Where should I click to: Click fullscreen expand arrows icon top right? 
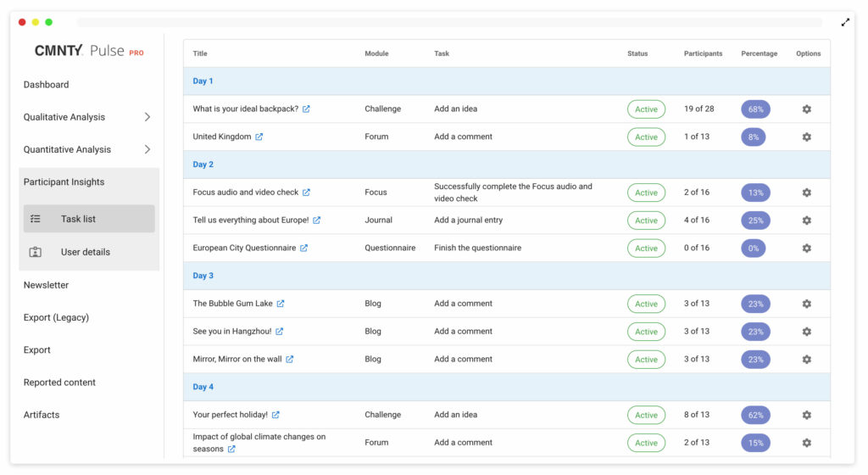[x=845, y=23]
